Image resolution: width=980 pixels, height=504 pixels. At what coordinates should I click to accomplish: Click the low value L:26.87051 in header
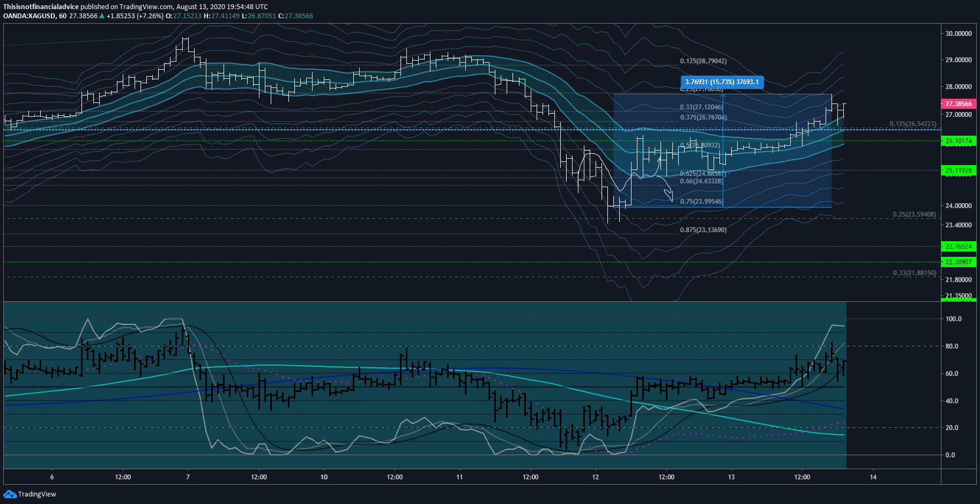pyautogui.click(x=259, y=16)
